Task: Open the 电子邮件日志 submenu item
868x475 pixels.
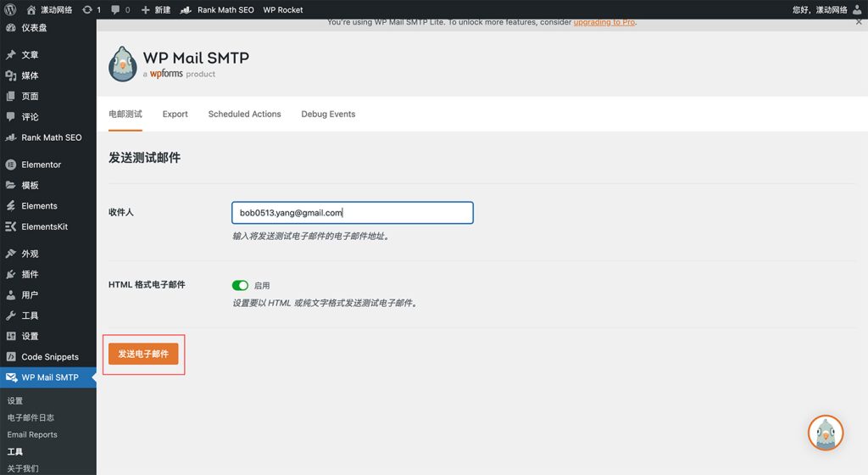Action: 31,417
